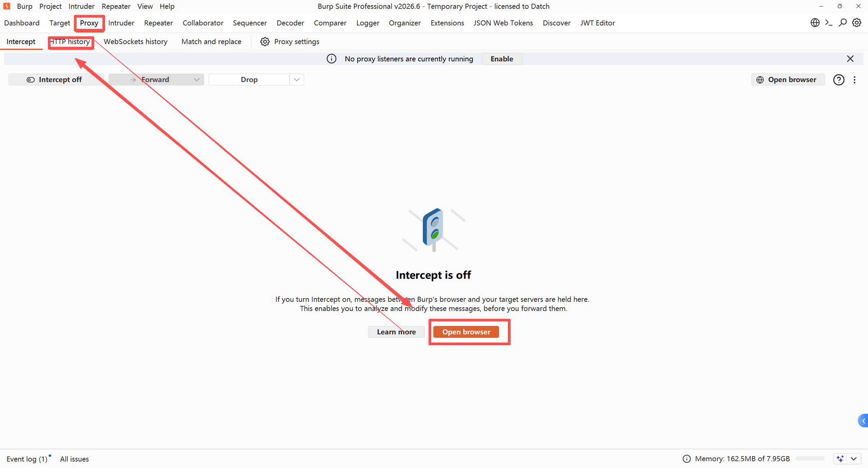Expand the chevron next to AI sparkle icon
The width and height of the screenshot is (868, 468).
[854, 459]
